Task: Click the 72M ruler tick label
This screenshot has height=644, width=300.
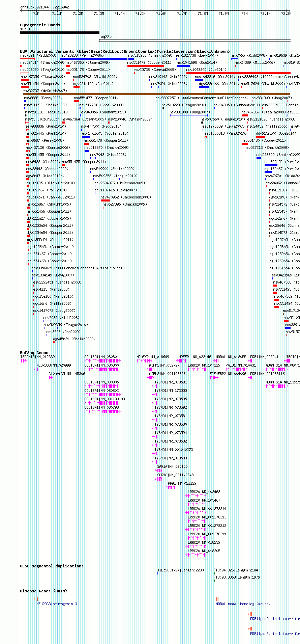Action: click(x=244, y=14)
